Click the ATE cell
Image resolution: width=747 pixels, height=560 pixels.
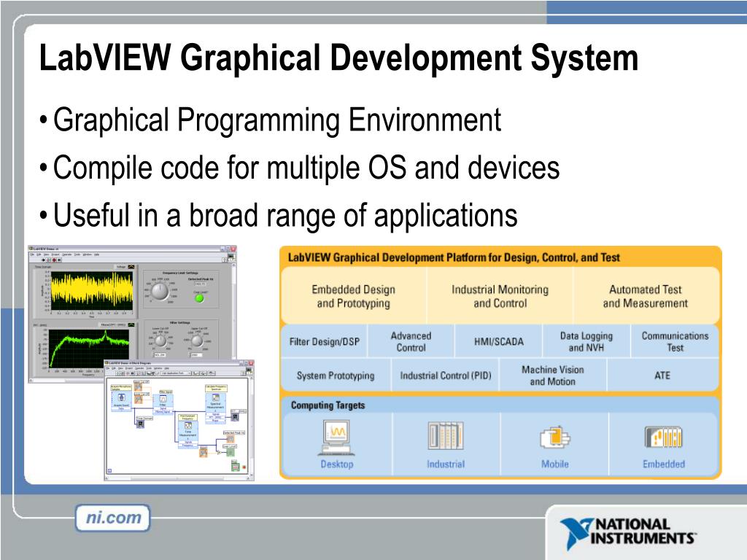click(662, 376)
